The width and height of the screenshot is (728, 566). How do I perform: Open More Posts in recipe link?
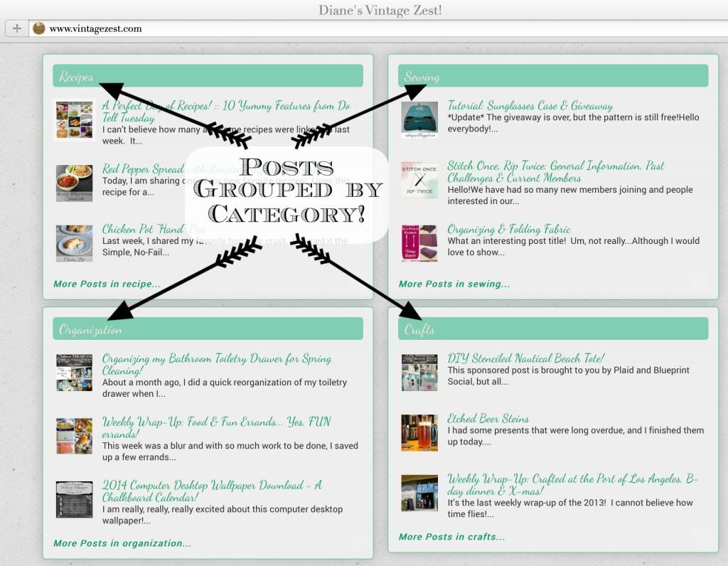(107, 284)
